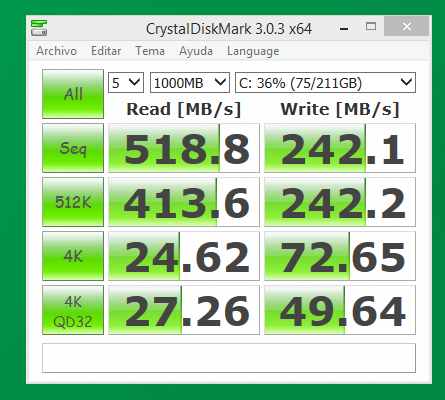The width and height of the screenshot is (445, 400).
Task: Start the Seq sequential test
Action: coord(73,148)
